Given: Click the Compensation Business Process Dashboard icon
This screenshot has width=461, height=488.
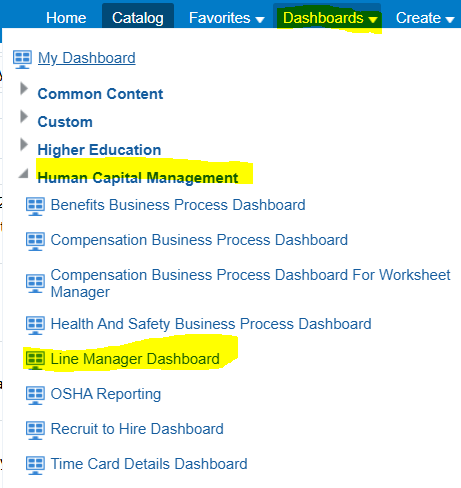Looking at the screenshot, I should click(x=35, y=241).
